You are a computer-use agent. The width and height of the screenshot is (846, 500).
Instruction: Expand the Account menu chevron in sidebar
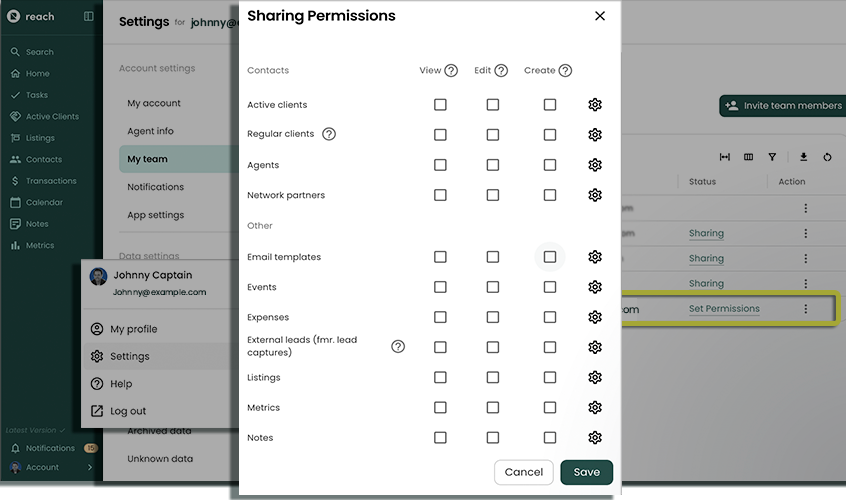click(90, 467)
